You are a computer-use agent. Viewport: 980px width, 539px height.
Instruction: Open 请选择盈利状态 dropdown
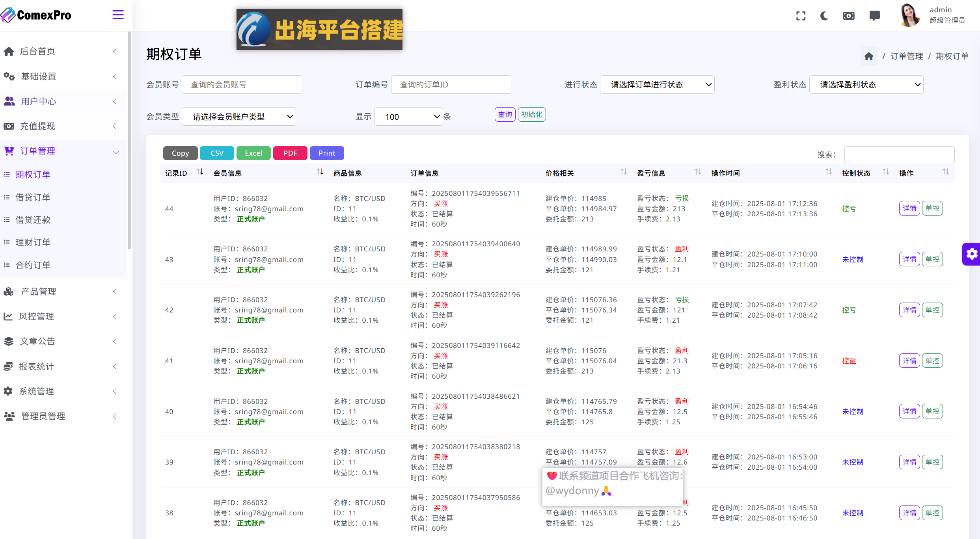866,85
